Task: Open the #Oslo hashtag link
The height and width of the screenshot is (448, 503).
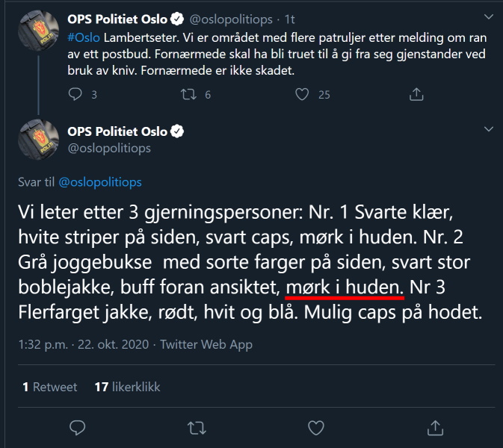Action: point(84,38)
